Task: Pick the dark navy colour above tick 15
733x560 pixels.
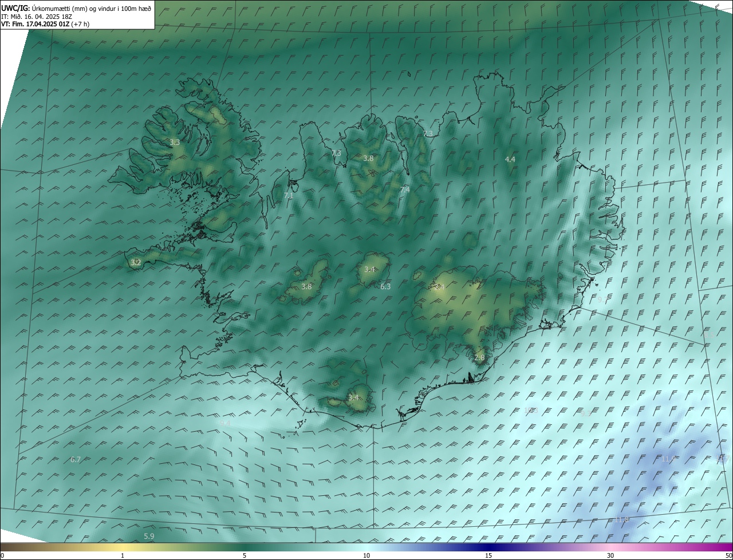Action: [488, 547]
